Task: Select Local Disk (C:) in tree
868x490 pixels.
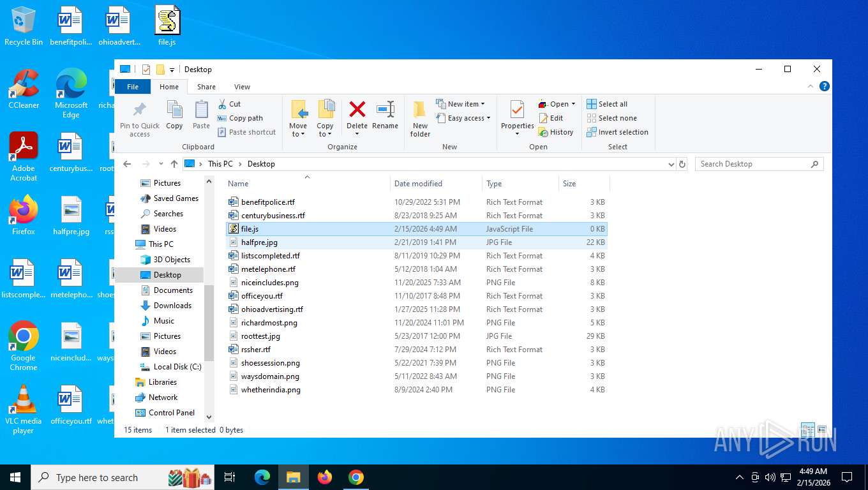Action: pyautogui.click(x=170, y=367)
